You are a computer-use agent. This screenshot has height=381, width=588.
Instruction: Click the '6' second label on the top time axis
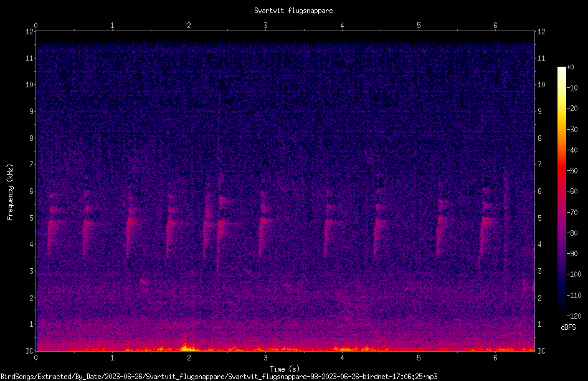(x=495, y=26)
